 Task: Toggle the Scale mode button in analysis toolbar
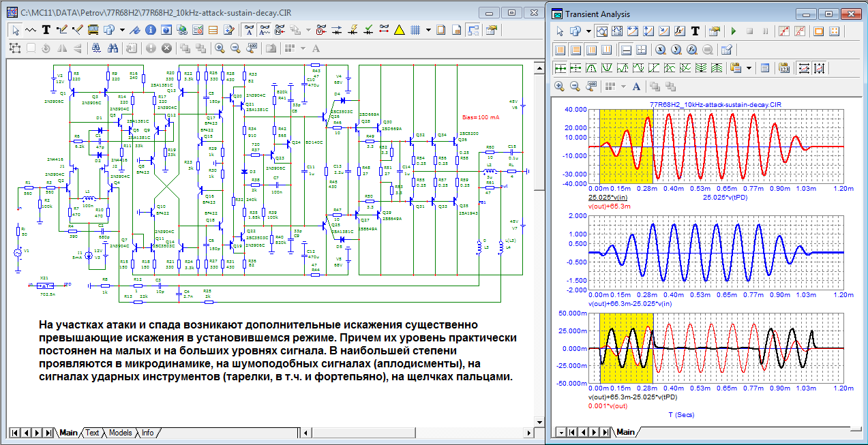tap(602, 31)
